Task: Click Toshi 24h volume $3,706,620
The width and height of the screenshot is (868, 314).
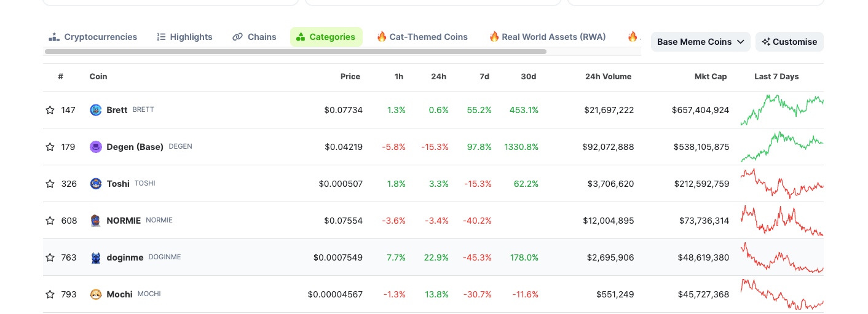Action: 610,184
